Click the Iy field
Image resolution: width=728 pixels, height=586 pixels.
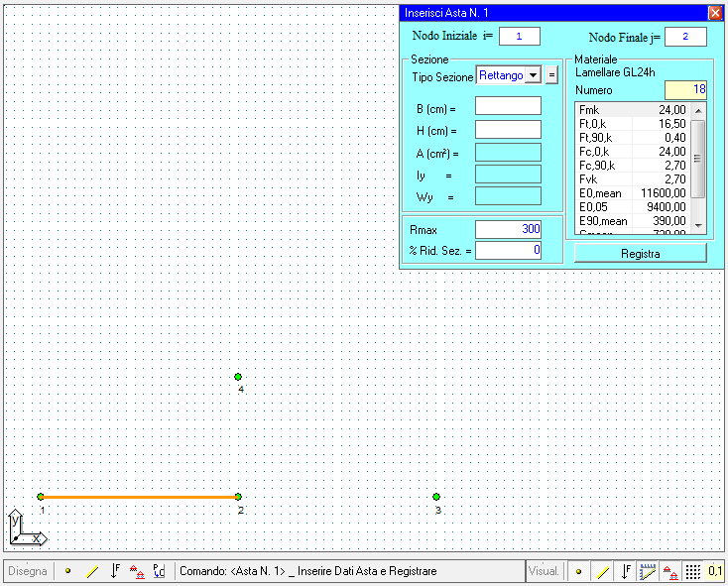(x=508, y=175)
